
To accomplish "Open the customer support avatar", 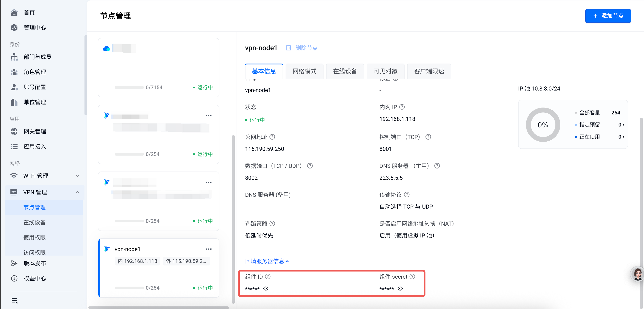I will click(x=637, y=274).
